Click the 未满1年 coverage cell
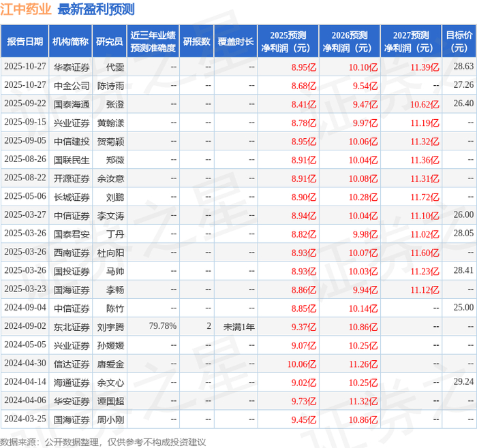This screenshot has width=477, height=448. click(238, 327)
